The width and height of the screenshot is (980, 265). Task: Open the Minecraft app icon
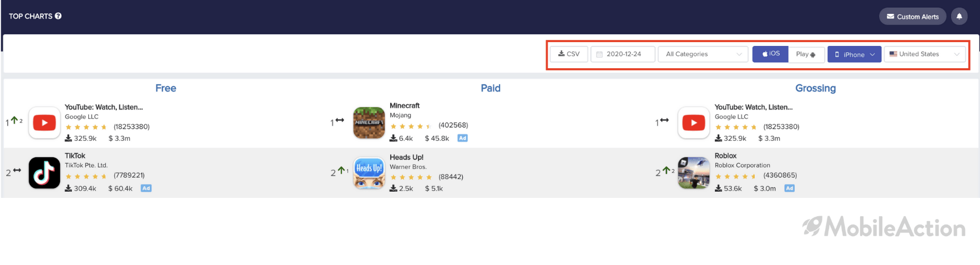click(x=369, y=123)
